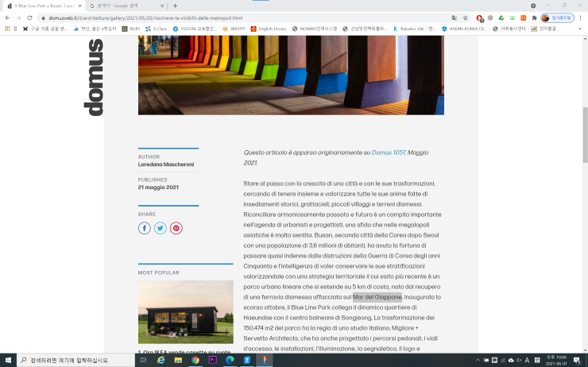Click the IKEA tiny house thumbnail

pyautogui.click(x=185, y=312)
